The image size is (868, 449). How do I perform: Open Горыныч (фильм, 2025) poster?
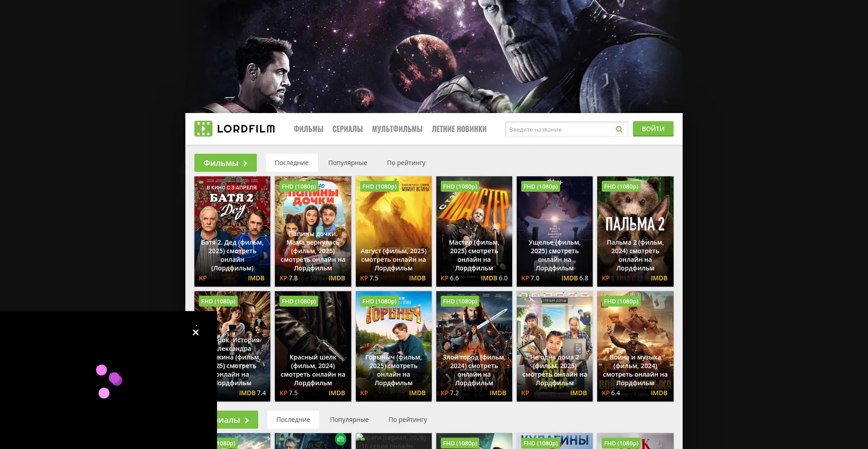point(394,346)
